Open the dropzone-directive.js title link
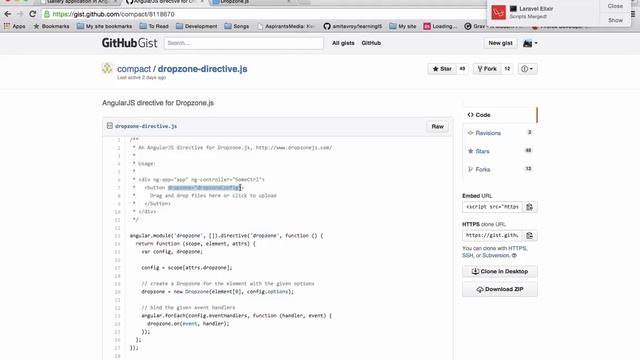This screenshot has height=360, width=640. (x=202, y=69)
